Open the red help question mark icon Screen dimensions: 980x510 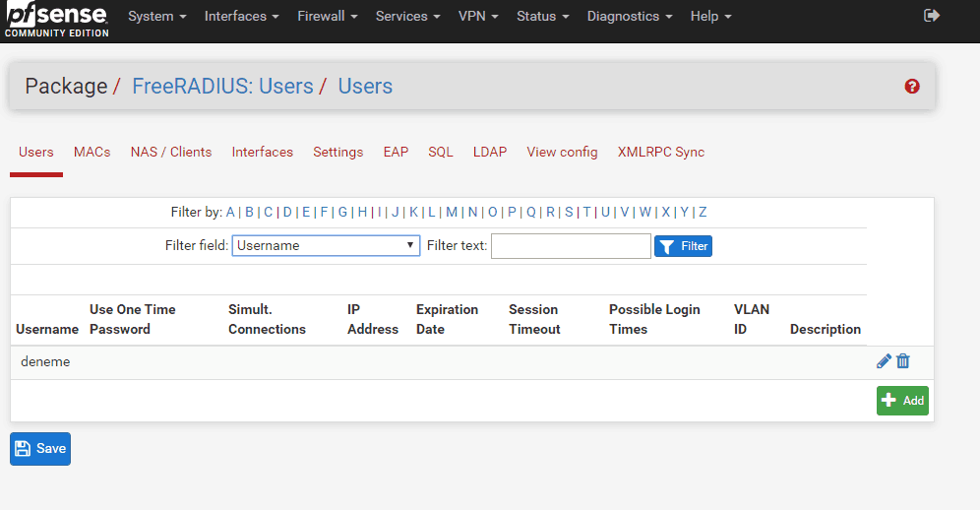point(911,87)
